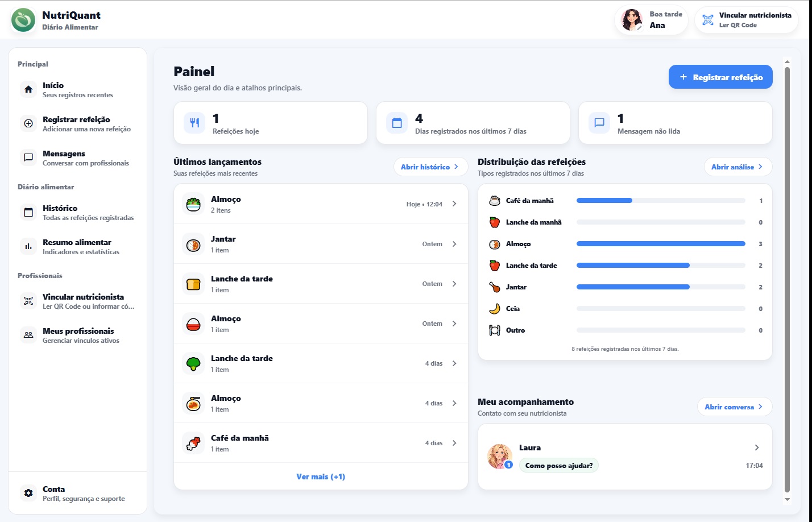Click the plus-circle icon for Registrar refeição

pyautogui.click(x=28, y=124)
